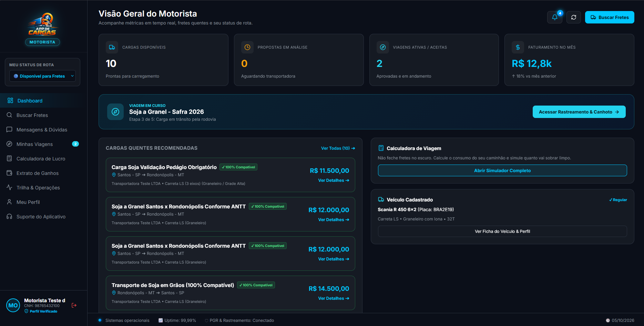Click Abrir Simulador Completo button

(x=502, y=170)
